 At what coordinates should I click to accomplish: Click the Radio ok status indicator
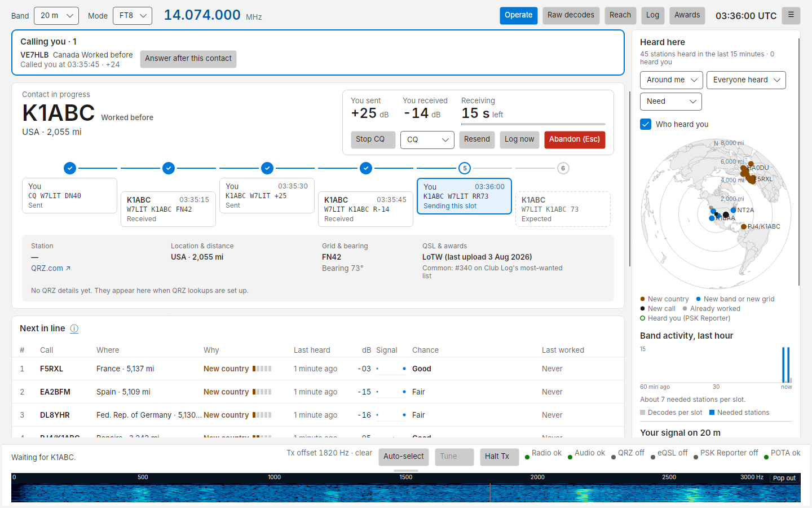[543, 453]
